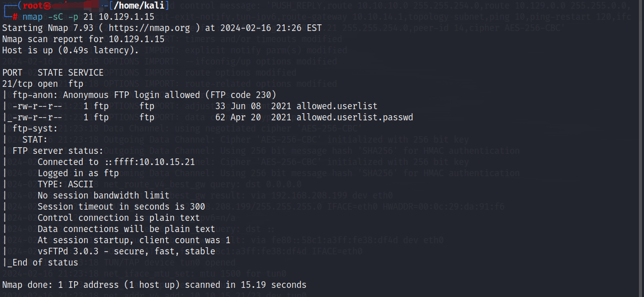Click the Connected to ::ffff:10.10.15.21 line
The width and height of the screenshot is (644, 297).
[116, 162]
